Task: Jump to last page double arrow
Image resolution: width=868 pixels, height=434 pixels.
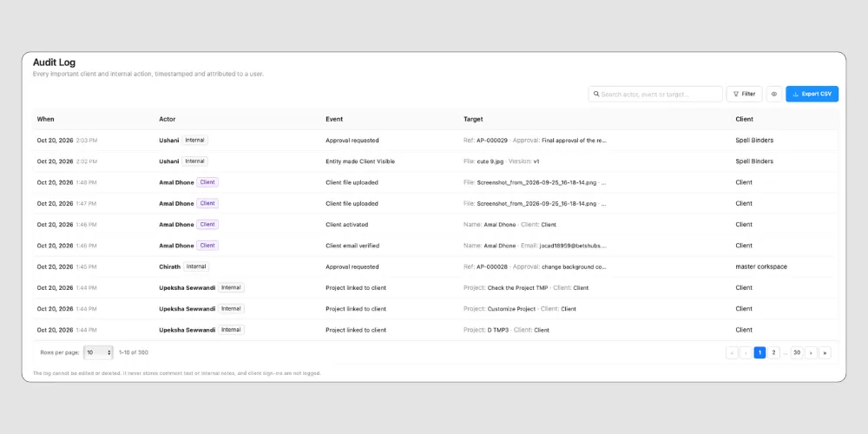Action: click(825, 352)
